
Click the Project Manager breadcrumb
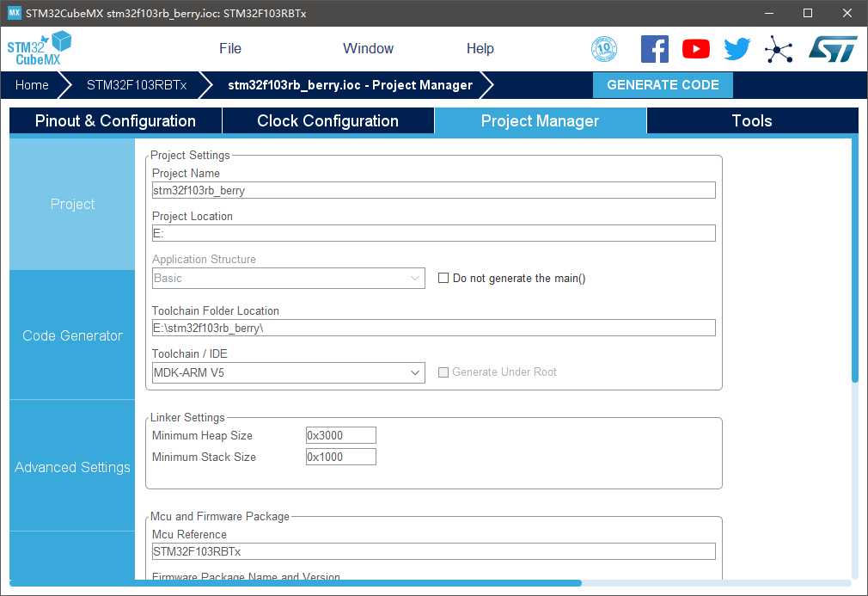pyautogui.click(x=350, y=85)
